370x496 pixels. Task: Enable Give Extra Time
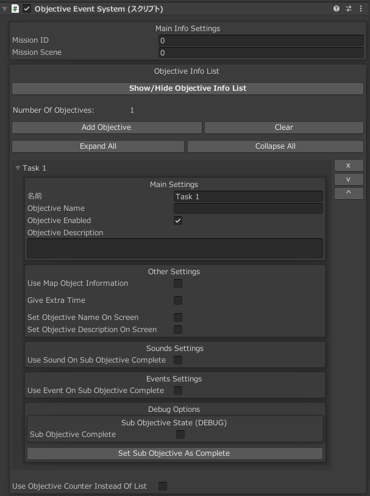[178, 300]
